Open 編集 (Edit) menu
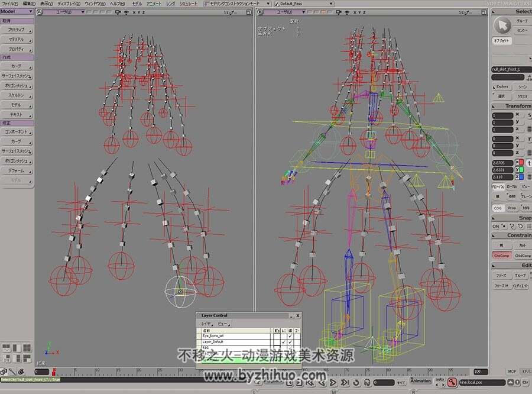 pyautogui.click(x=28, y=4)
